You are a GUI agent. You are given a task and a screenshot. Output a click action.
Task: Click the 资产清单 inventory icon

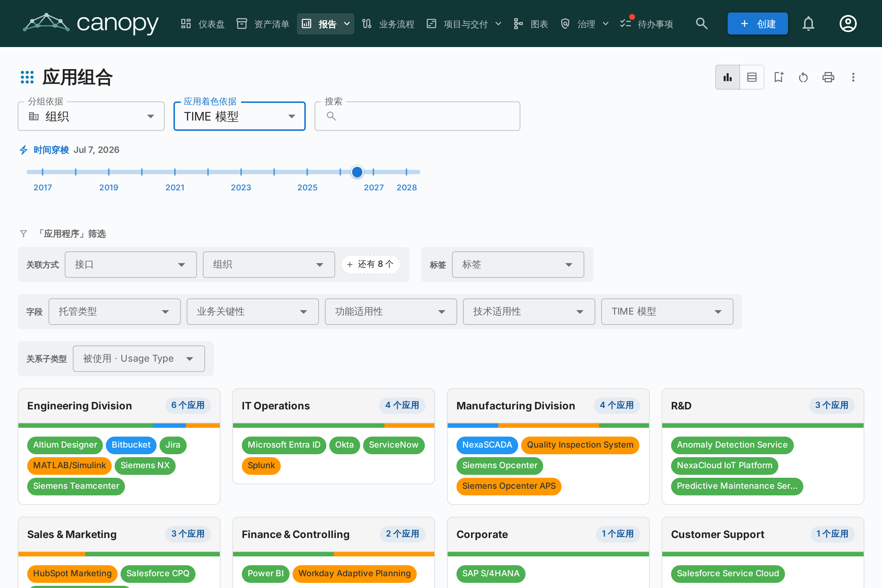242,24
